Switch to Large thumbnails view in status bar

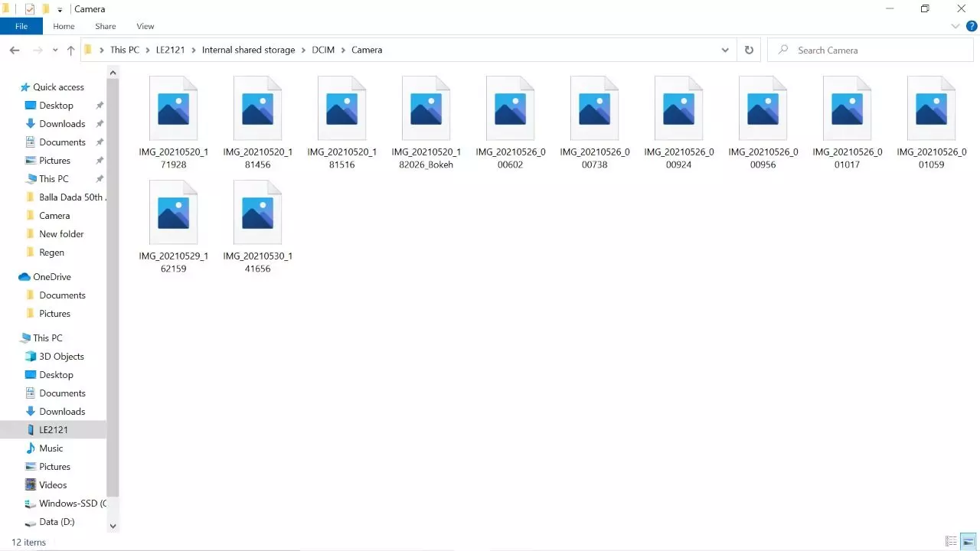click(966, 541)
